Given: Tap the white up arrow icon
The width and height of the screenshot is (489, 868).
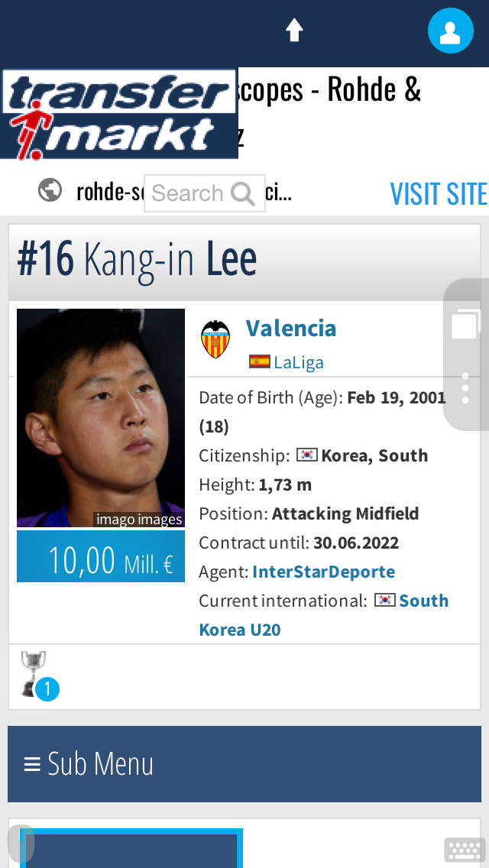Looking at the screenshot, I should coord(294,31).
